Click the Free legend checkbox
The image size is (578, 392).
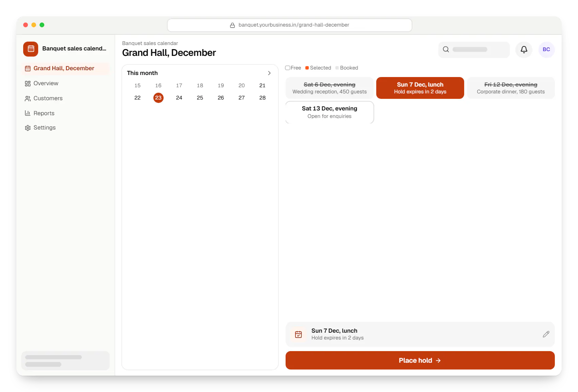coord(288,68)
